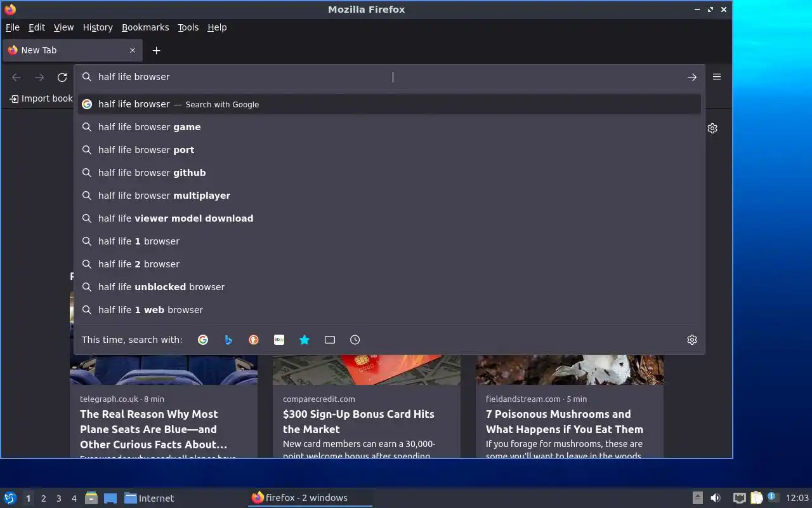
Task: Pick suggestion 'half life 2 browser'
Action: pos(390,264)
